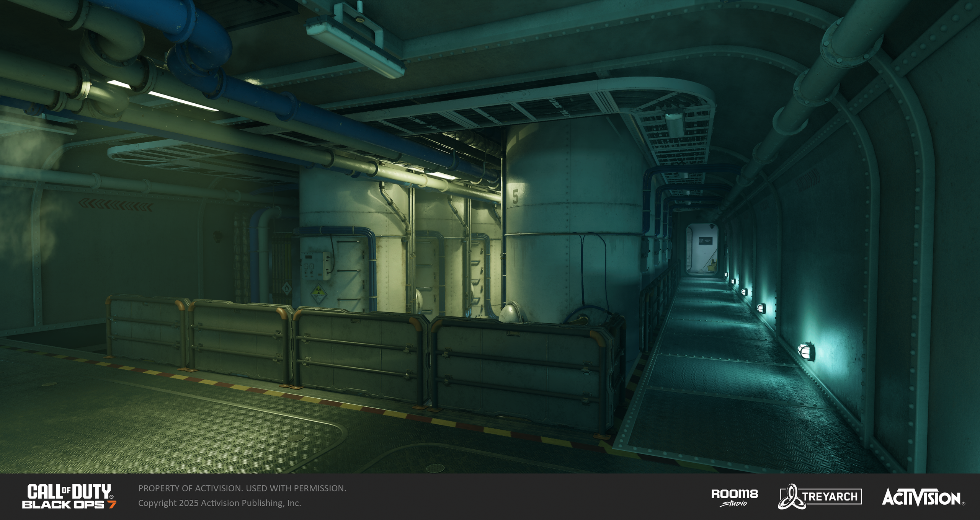980x520 pixels.
Task: Click "PROPERTY OF ACTIVISION. USED WITH PERMISSION." text
Action: tap(242, 488)
